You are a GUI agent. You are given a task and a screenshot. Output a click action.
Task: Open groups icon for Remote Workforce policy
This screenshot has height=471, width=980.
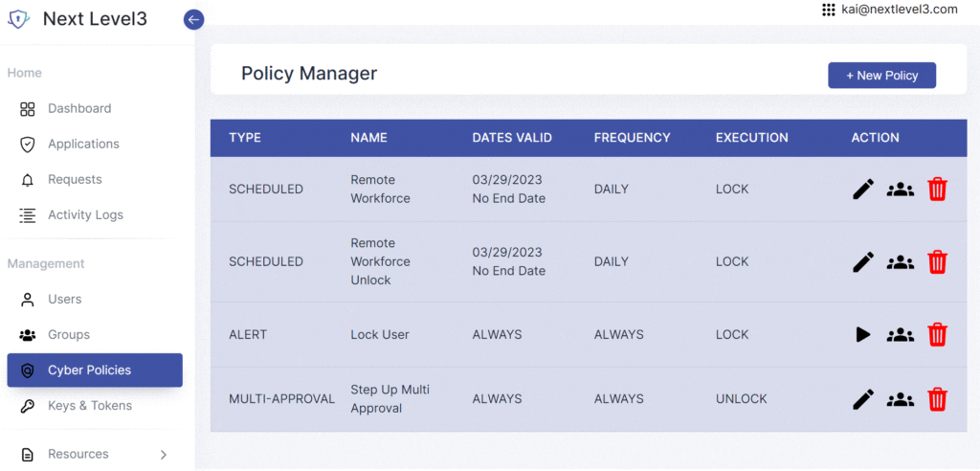(x=900, y=189)
